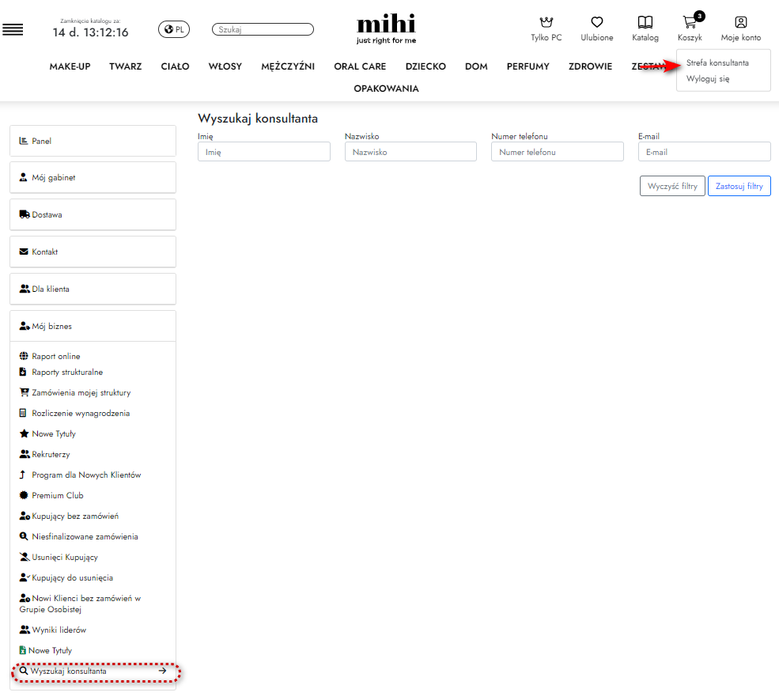779x700 pixels.
Task: Click the globe icon in the PL selector
Action: pyautogui.click(x=168, y=29)
